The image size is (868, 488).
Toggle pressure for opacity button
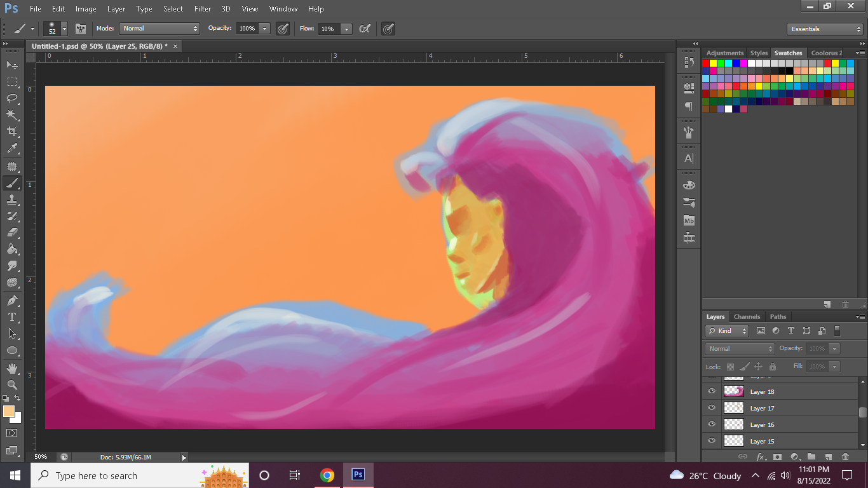pyautogui.click(x=283, y=29)
